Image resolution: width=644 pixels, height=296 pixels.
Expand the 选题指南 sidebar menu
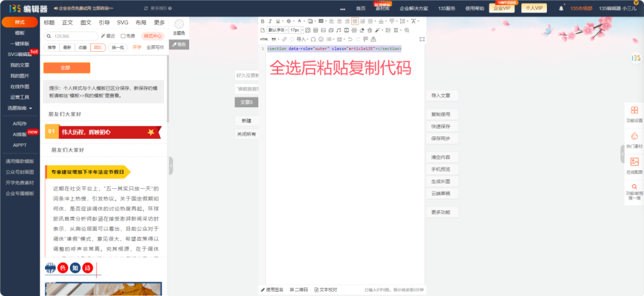coord(20,108)
